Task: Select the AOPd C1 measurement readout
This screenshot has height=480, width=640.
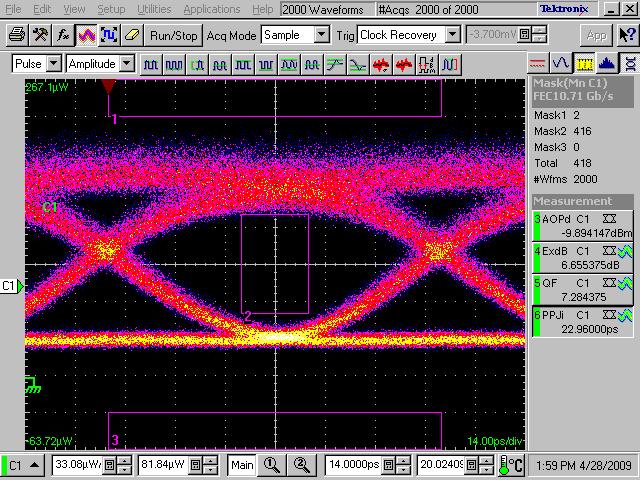Action: click(x=583, y=226)
